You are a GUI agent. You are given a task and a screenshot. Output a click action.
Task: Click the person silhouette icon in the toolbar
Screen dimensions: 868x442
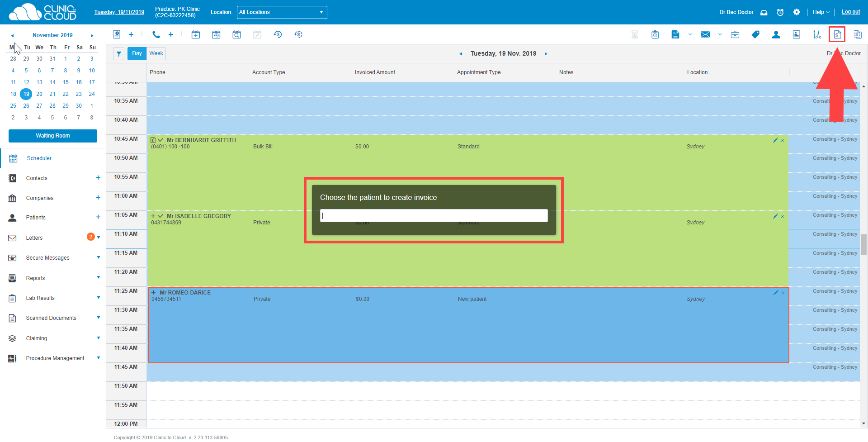click(x=776, y=34)
